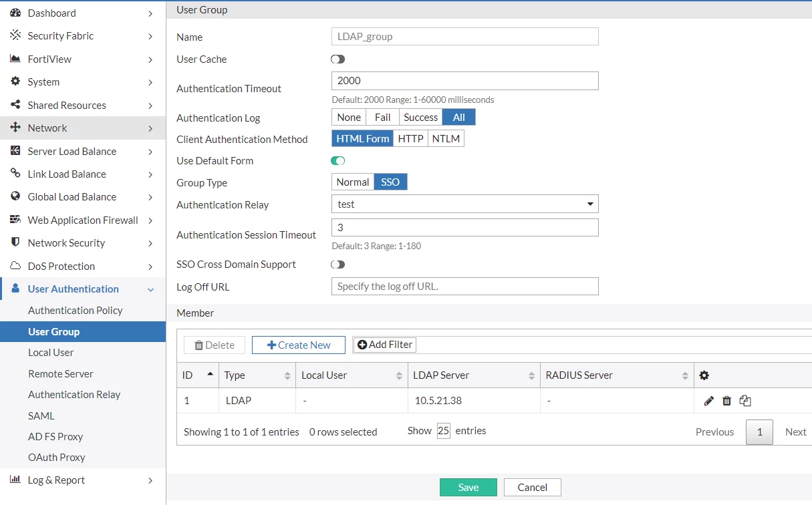The height and width of the screenshot is (505, 812).
Task: Click the User Authentication person icon
Action: coord(15,289)
